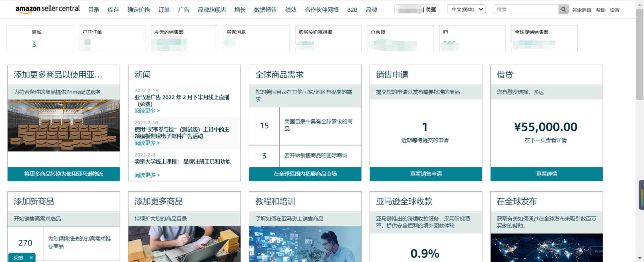Open the 增长 menu
The width and height of the screenshot is (644, 262).
(240, 10)
